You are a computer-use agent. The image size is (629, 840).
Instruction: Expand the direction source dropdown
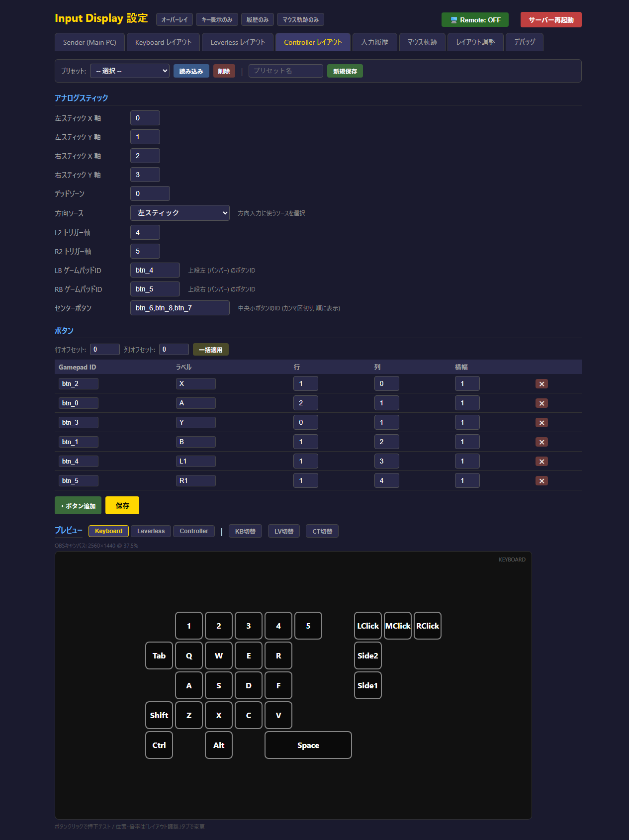180,213
